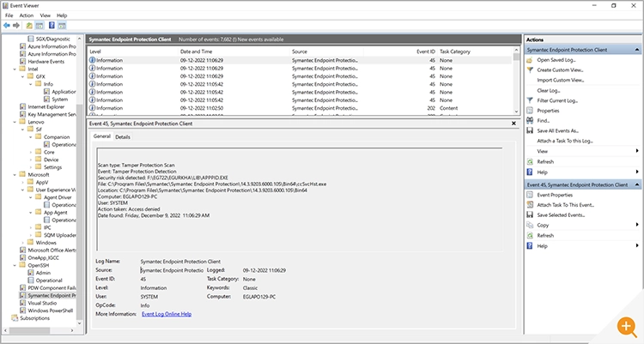Screen dimensions: 644x344
Task: Open Event Log Online Help link
Action: [167, 314]
